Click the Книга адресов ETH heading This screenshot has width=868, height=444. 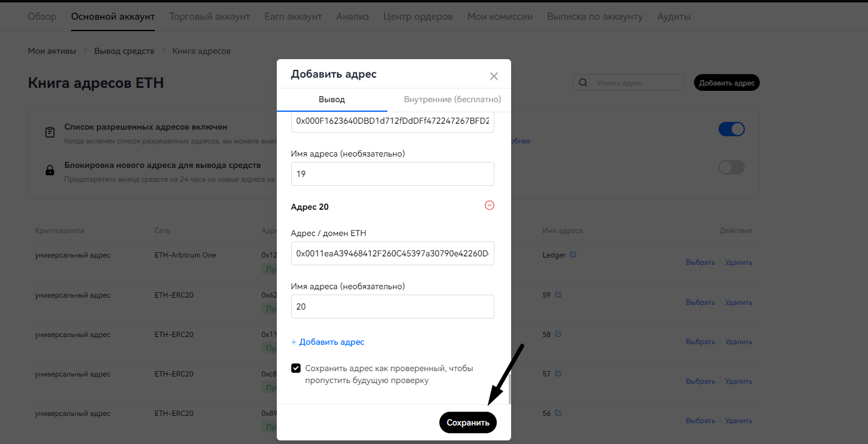click(96, 83)
